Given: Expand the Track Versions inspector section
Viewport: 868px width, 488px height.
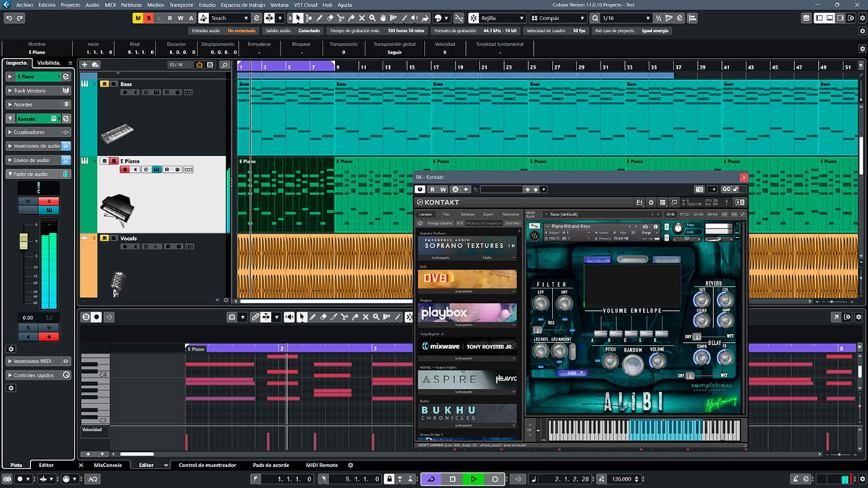Looking at the screenshot, I should [38, 91].
